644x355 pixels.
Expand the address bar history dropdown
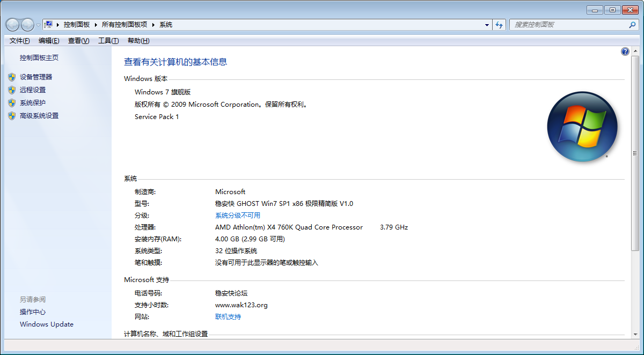(x=487, y=25)
